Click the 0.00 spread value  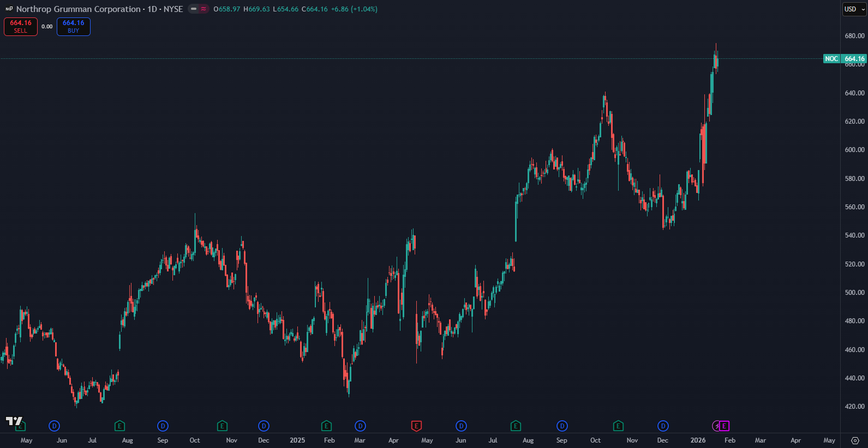click(47, 27)
